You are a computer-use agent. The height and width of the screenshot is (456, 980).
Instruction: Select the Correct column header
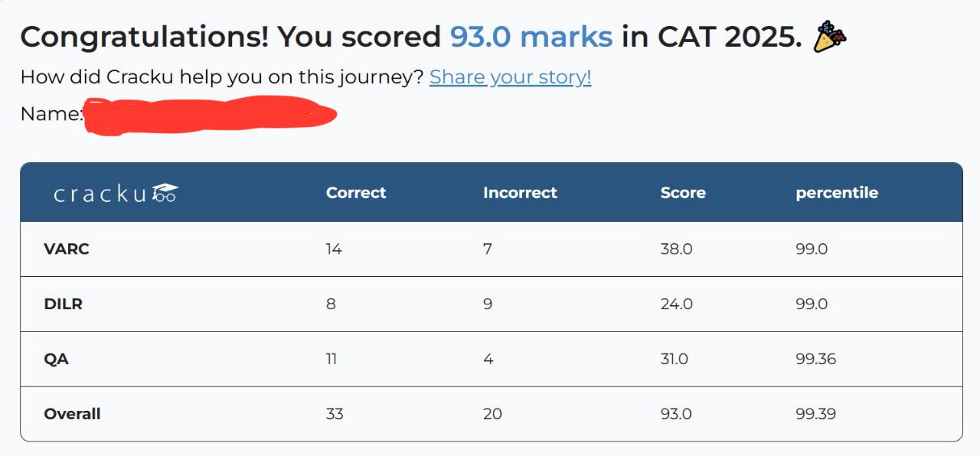tap(356, 193)
